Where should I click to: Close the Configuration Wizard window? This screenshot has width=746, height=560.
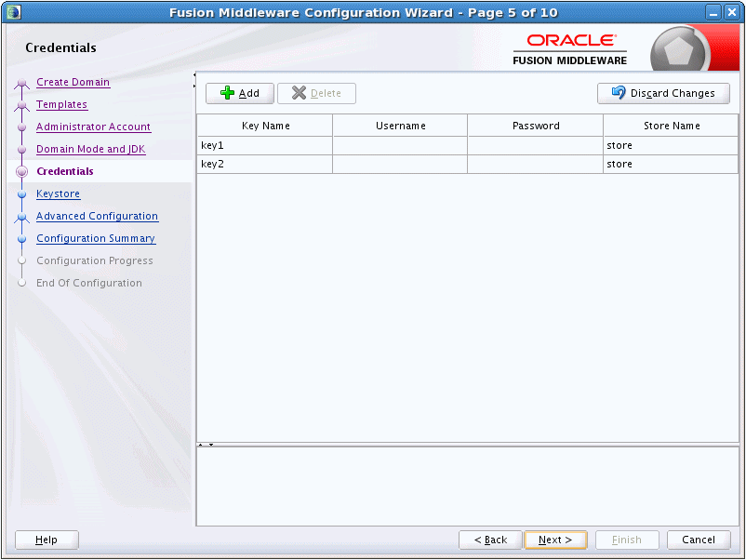pyautogui.click(x=732, y=13)
